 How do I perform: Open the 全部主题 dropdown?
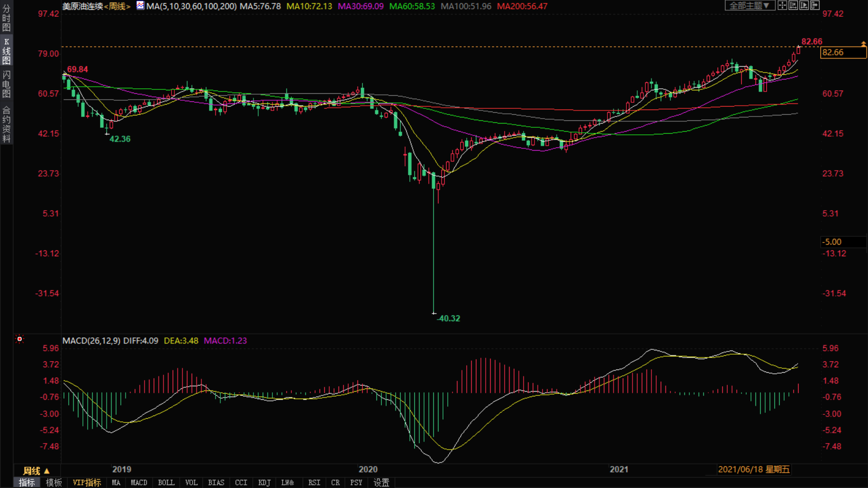(x=749, y=5)
